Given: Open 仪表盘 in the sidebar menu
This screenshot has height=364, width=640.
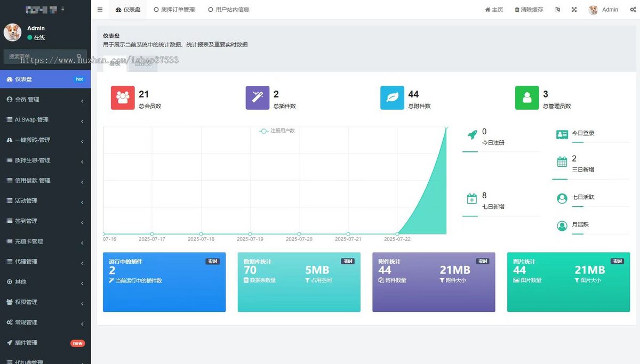Looking at the screenshot, I should click(x=45, y=79).
